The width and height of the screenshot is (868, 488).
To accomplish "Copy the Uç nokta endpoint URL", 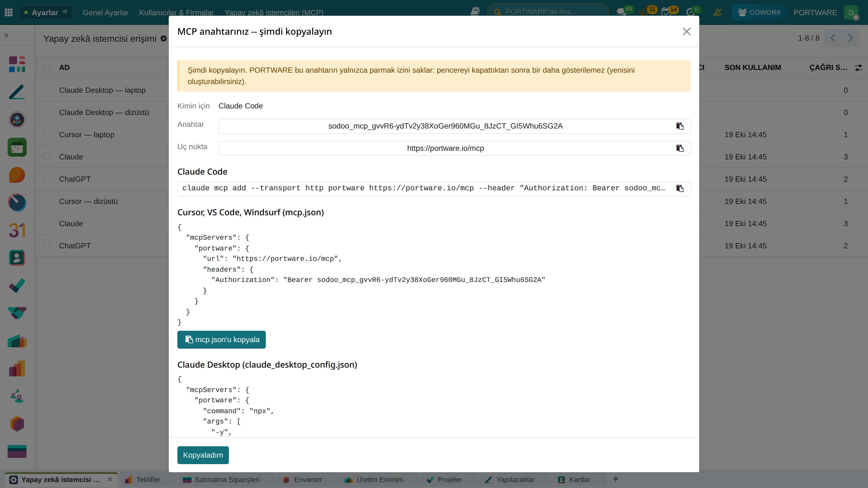I will (x=680, y=148).
